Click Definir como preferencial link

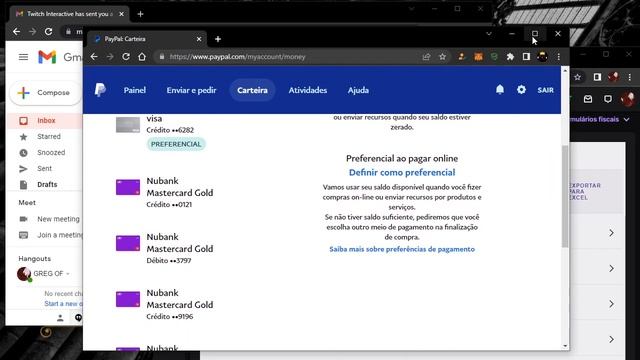402,172
